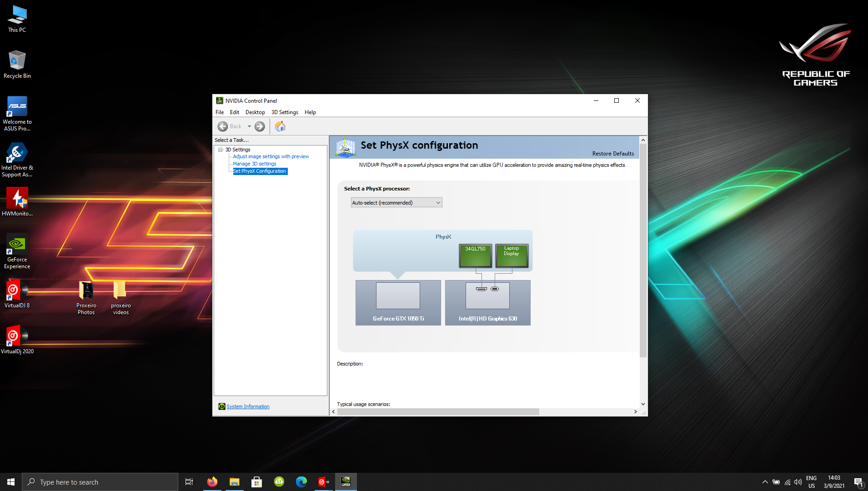Select Welcome to ASUS Pro desktop icon

[x=17, y=114]
